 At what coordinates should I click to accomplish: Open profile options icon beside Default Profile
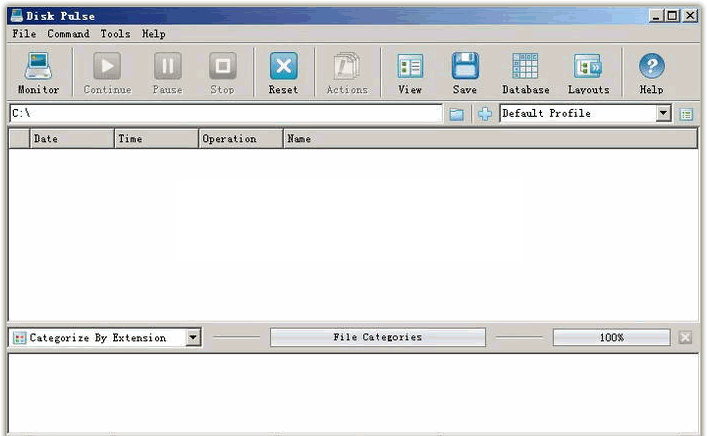[686, 114]
